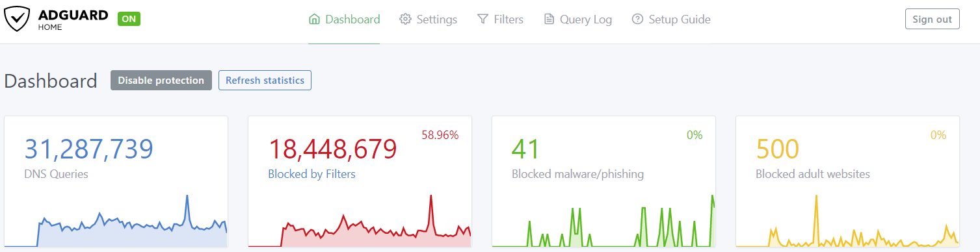The height and width of the screenshot is (252, 980).
Task: Click the 500 adult websites count
Action: pos(778,149)
